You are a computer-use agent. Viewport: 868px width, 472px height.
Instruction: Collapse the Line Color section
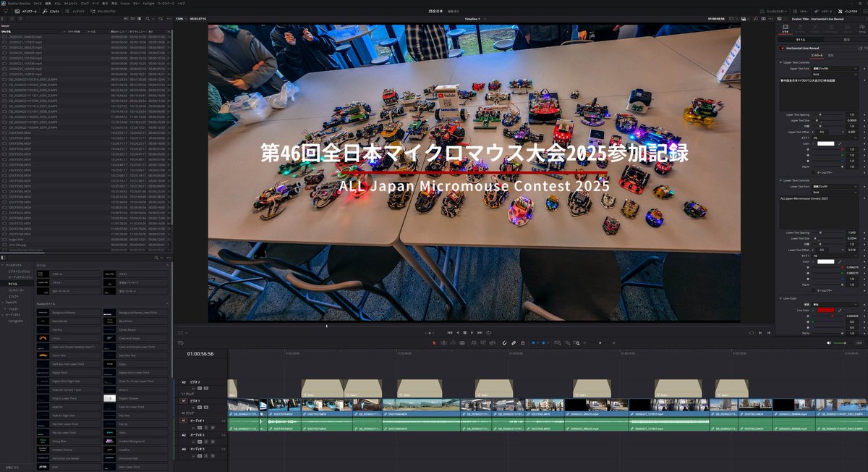[781, 298]
